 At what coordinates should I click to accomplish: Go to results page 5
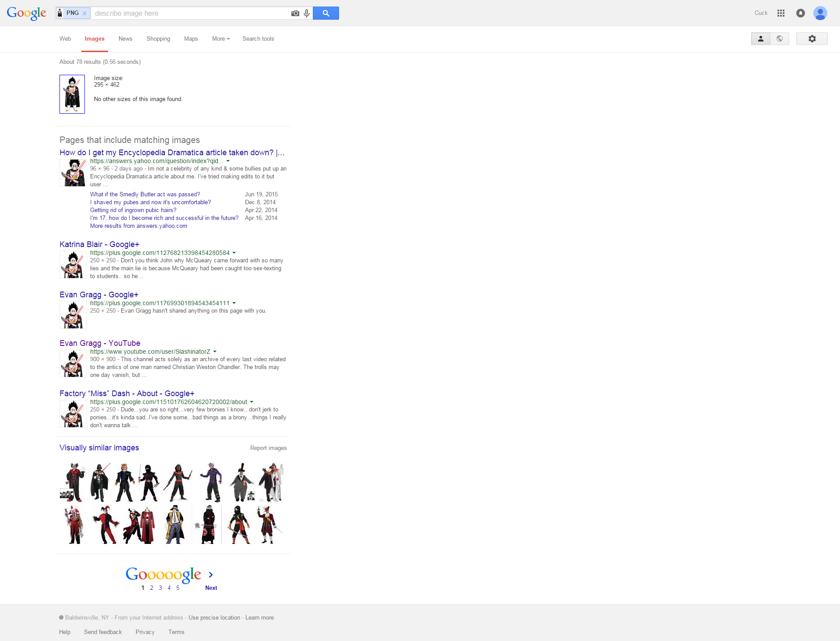(178, 588)
